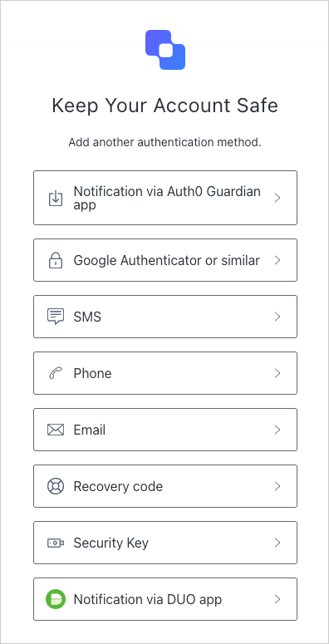The height and width of the screenshot is (644, 329).
Task: Click the Keep Your Account Safe heading
Action: pyautogui.click(x=164, y=106)
